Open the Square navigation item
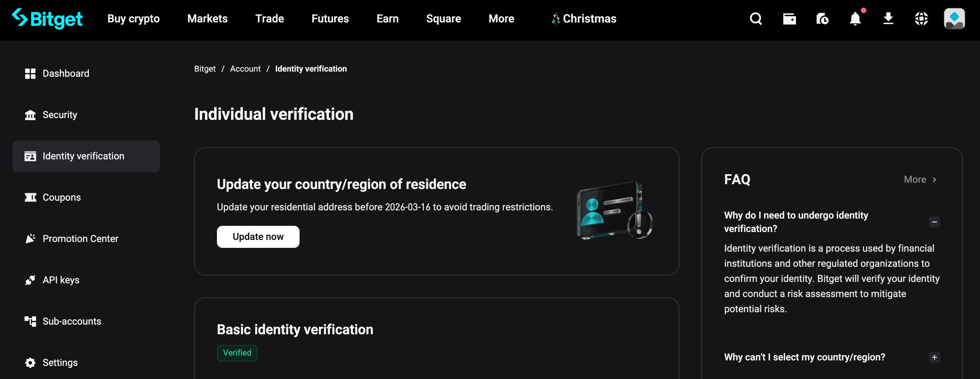This screenshot has width=980, height=379. pos(443,18)
